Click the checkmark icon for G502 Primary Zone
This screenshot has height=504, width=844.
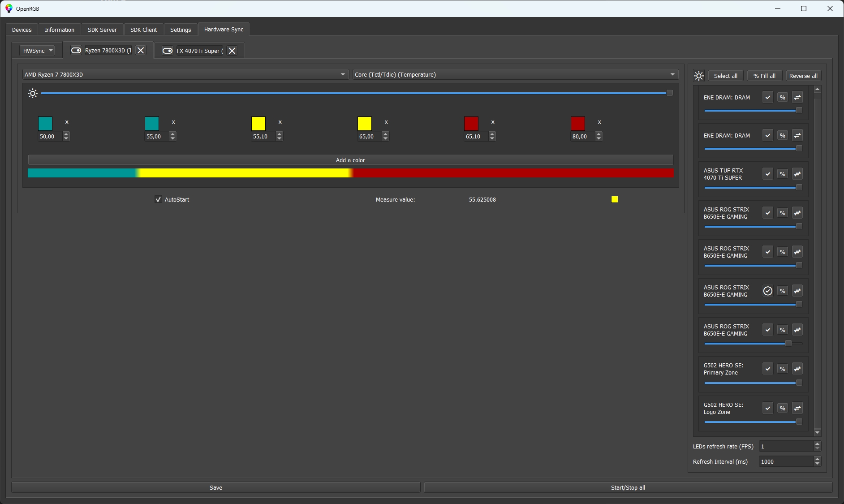pos(768,369)
